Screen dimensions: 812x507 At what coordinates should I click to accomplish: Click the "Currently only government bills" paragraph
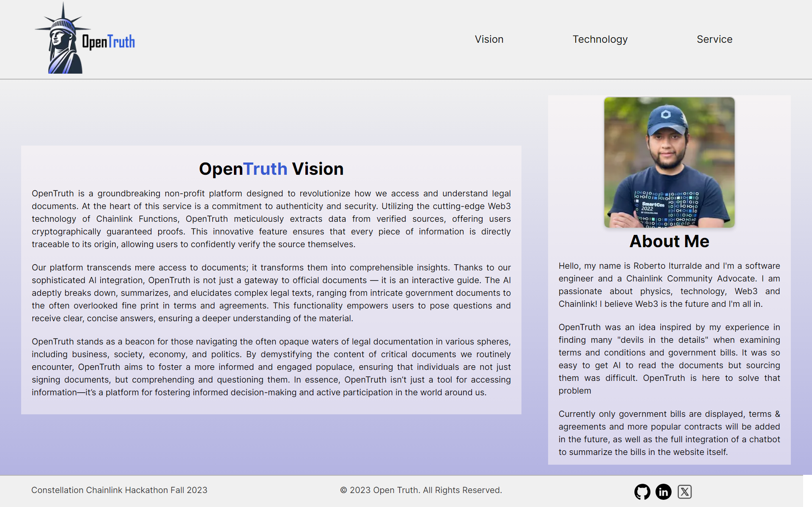click(669, 433)
